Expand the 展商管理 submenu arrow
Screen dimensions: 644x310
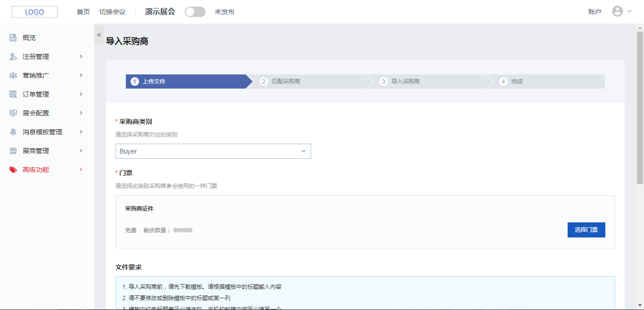pos(81,151)
